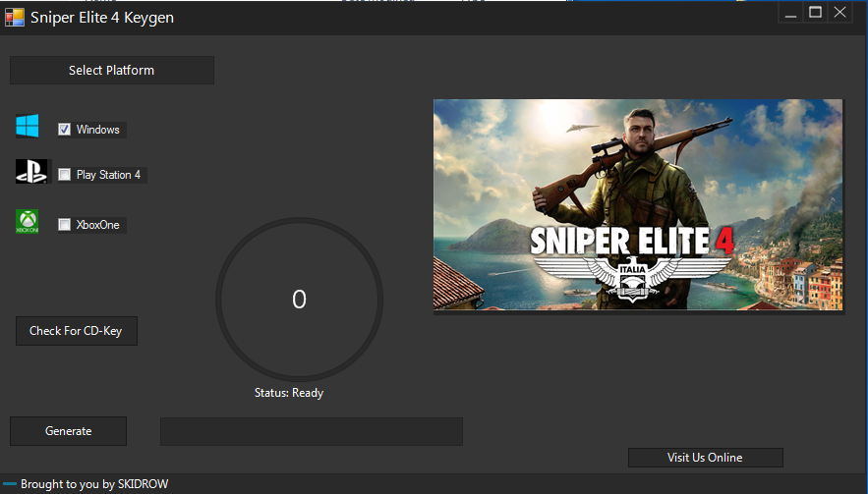Click the Windows logo icon
The height and width of the screenshot is (494, 868).
(28, 126)
